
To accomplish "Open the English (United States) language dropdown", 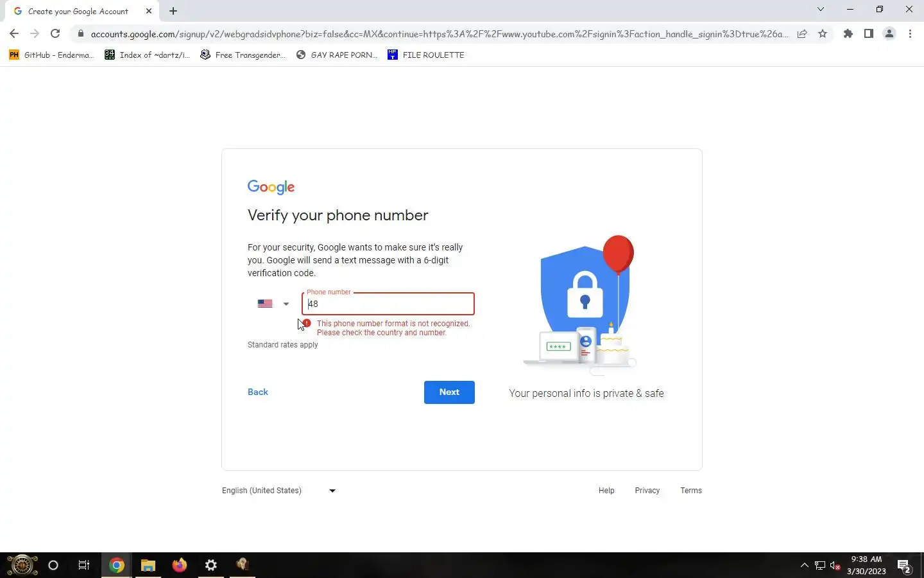I will click(279, 491).
